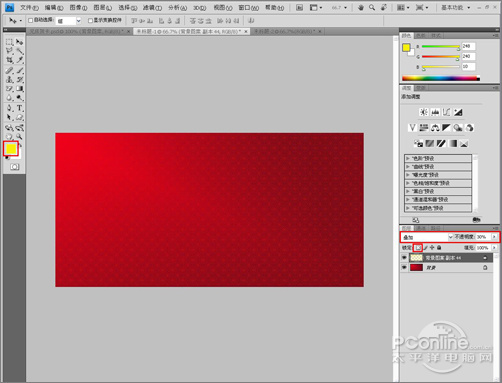Add Curves adjustment
Image resolution: width=502 pixels, height=383 pixels.
click(446, 112)
